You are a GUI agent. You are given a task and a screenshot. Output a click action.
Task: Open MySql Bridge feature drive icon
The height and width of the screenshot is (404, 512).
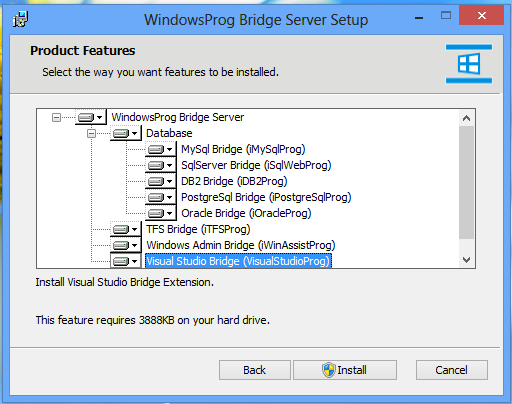tap(160, 149)
